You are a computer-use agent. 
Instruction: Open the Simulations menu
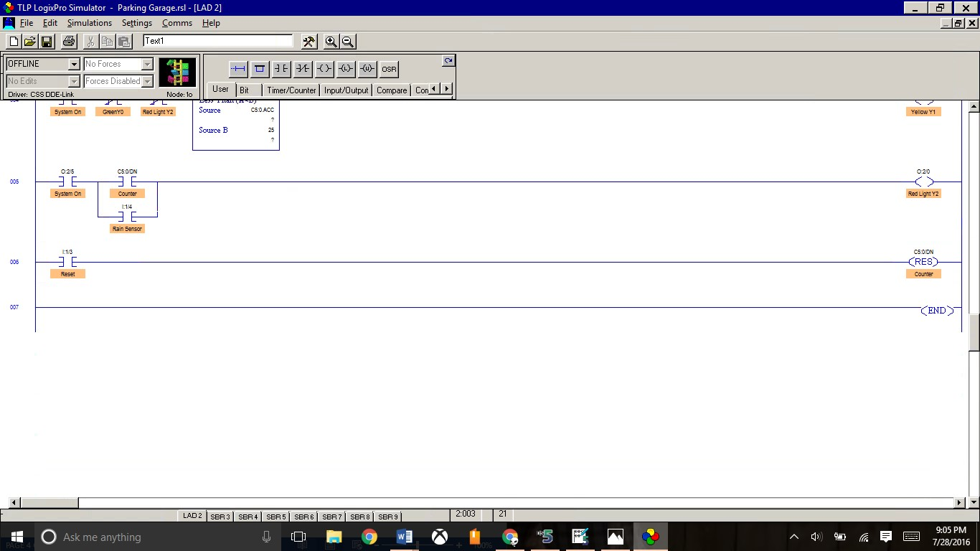(89, 23)
